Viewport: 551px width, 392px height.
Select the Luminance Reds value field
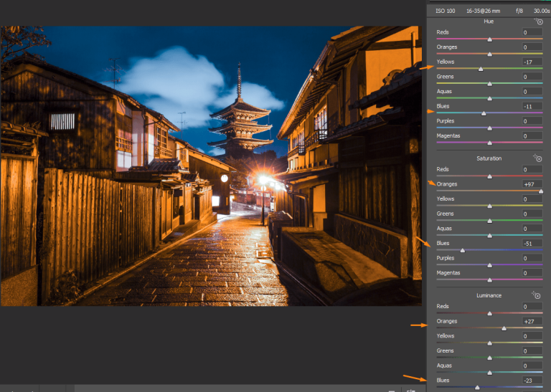[x=532, y=307]
